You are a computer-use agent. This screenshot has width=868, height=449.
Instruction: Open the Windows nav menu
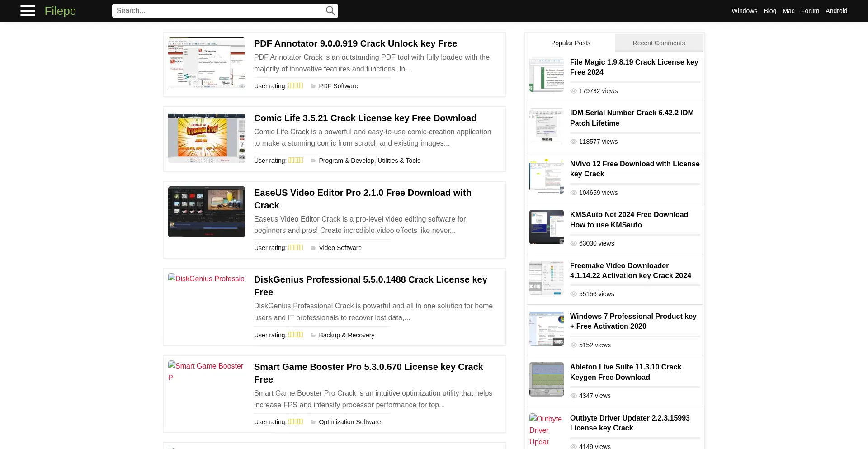coord(744,11)
